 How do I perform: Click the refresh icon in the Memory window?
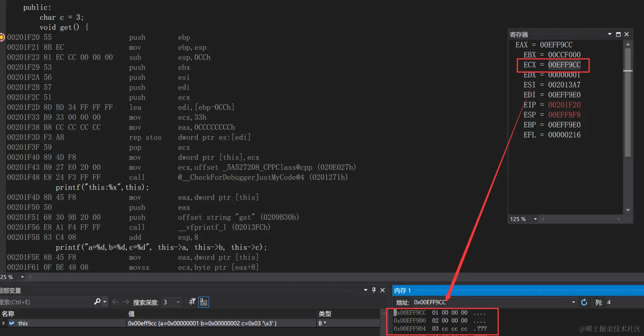pyautogui.click(x=584, y=302)
